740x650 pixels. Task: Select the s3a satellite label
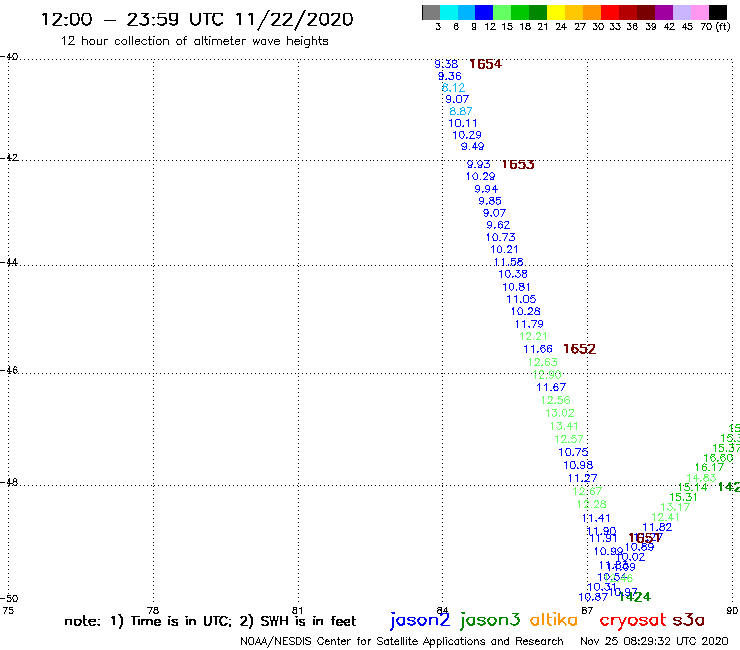coord(688,620)
